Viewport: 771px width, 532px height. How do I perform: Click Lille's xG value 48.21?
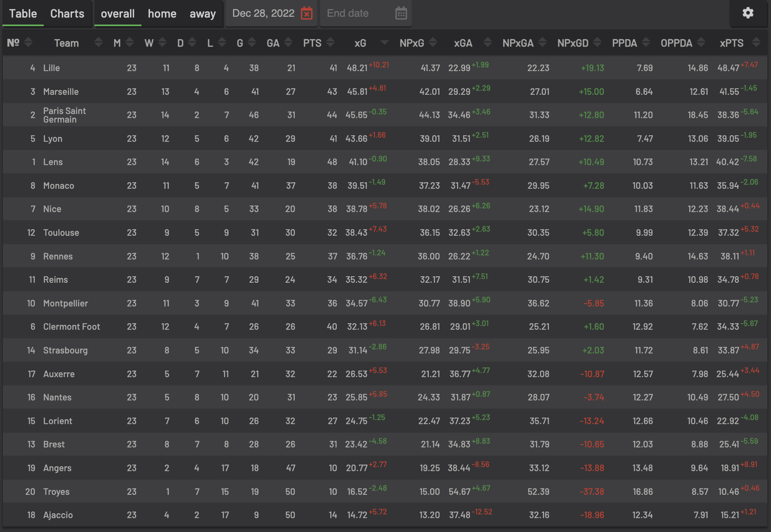point(357,68)
